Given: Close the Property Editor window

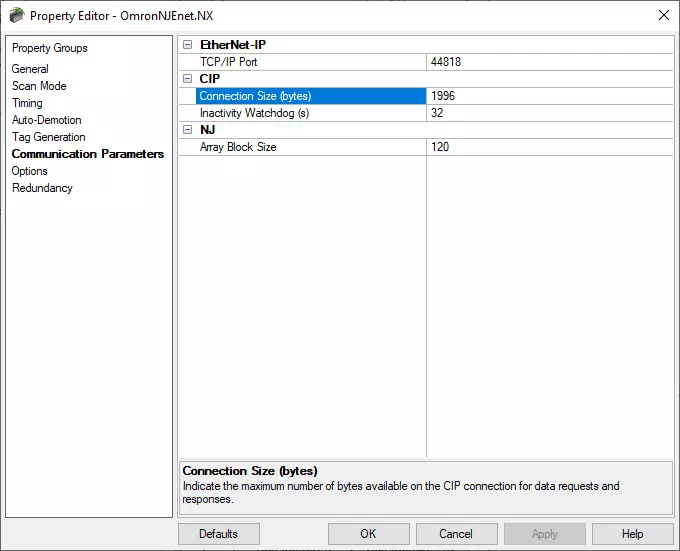Looking at the screenshot, I should tap(664, 16).
